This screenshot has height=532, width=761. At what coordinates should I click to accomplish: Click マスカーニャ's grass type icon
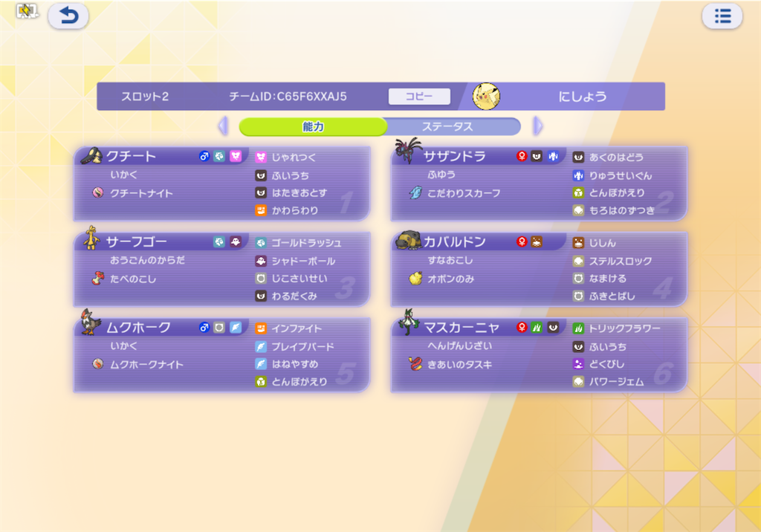tap(537, 328)
